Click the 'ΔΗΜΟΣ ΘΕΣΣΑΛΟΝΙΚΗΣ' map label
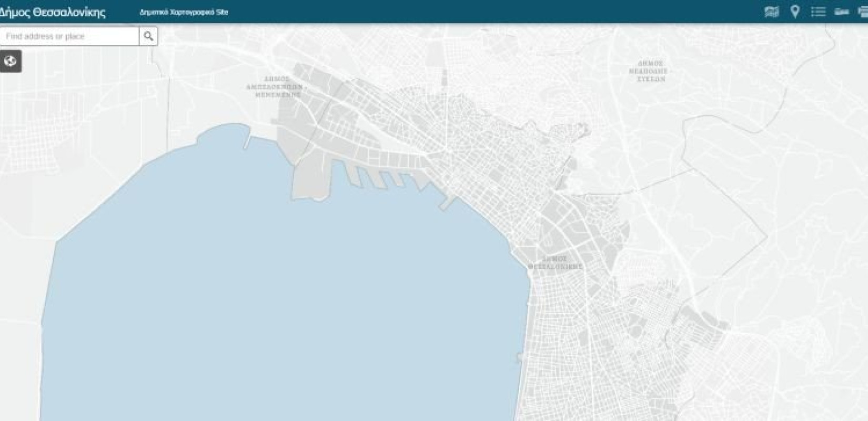868x421 pixels. (555, 263)
